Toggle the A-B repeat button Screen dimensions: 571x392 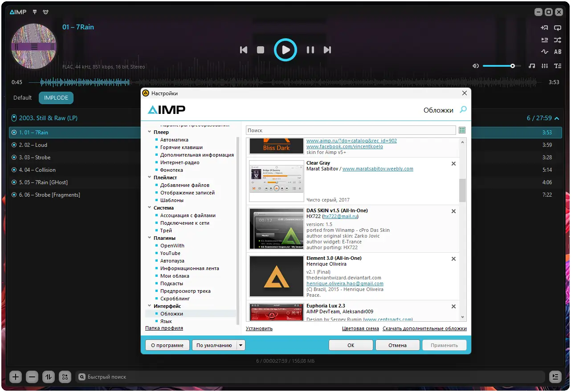coord(558,52)
